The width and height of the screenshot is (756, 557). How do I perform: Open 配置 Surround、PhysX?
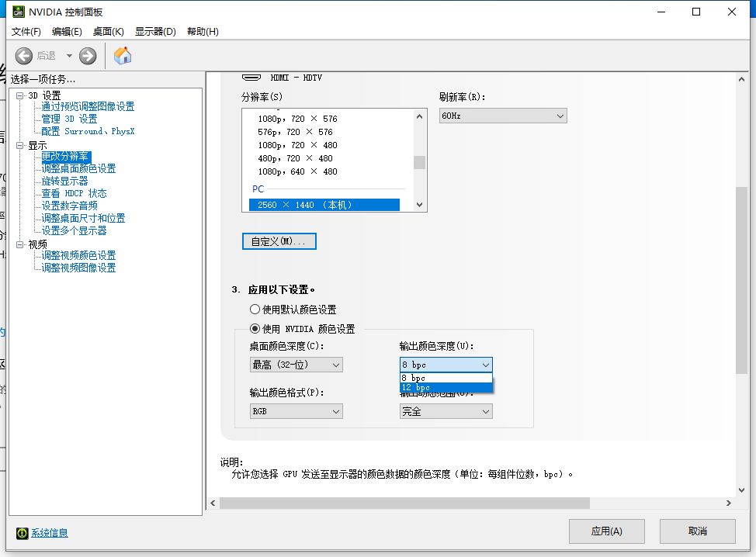pos(88,131)
